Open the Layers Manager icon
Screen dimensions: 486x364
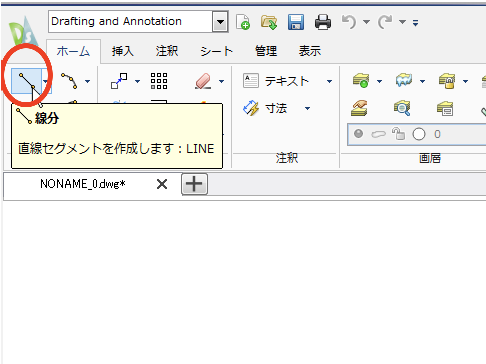point(361,81)
